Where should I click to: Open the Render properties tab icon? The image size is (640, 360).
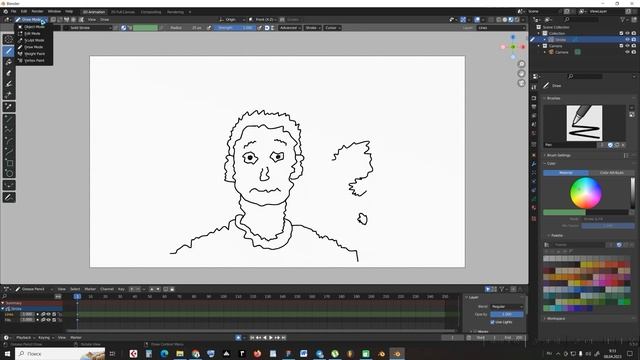(x=534, y=98)
